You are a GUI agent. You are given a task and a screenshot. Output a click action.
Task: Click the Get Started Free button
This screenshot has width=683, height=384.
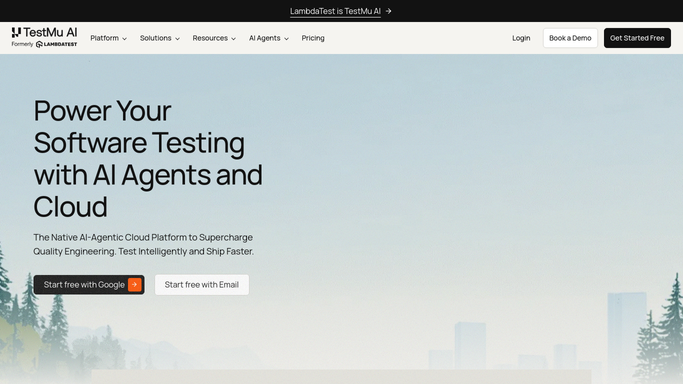click(x=637, y=38)
